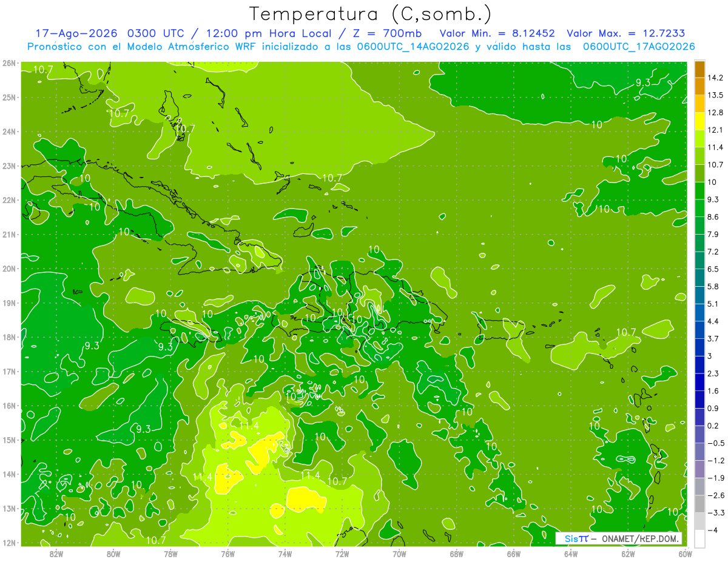
Task: Click the 60W longitude axis label
Action: tap(685, 554)
